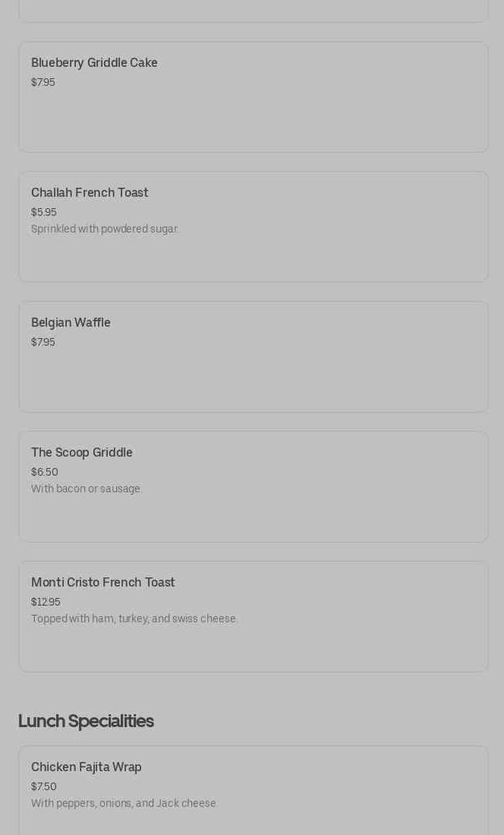Click the 'With peppers, onions' description text
The width and height of the screenshot is (504, 835).
tap(124, 803)
